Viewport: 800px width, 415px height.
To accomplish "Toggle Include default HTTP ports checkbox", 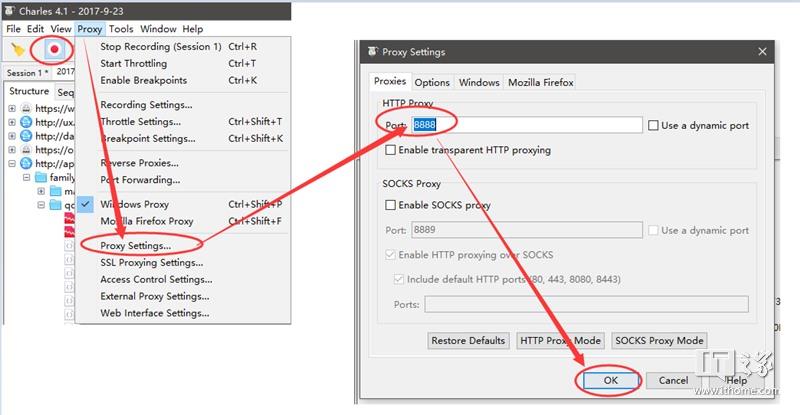I will coord(398,279).
